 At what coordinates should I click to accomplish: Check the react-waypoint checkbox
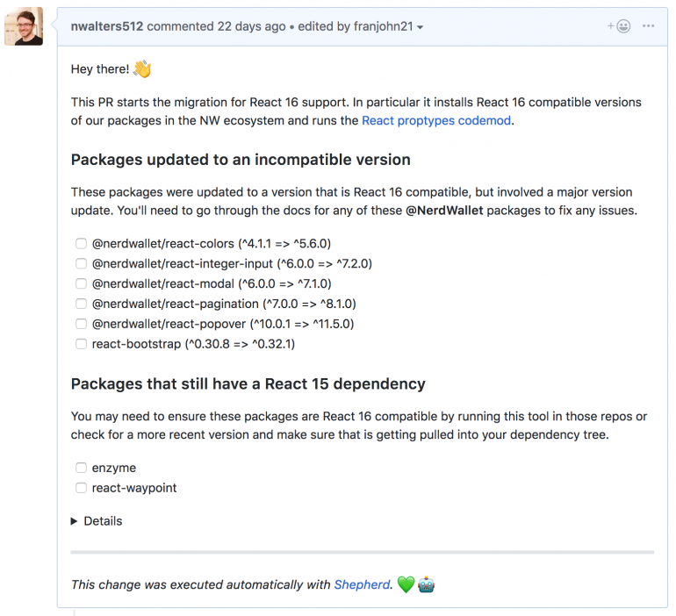(x=81, y=489)
